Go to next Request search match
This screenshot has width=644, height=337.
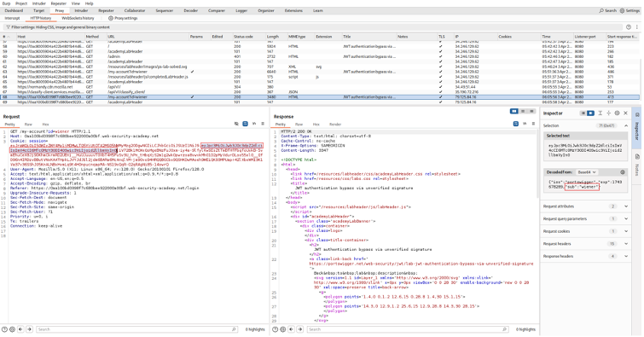point(29,329)
